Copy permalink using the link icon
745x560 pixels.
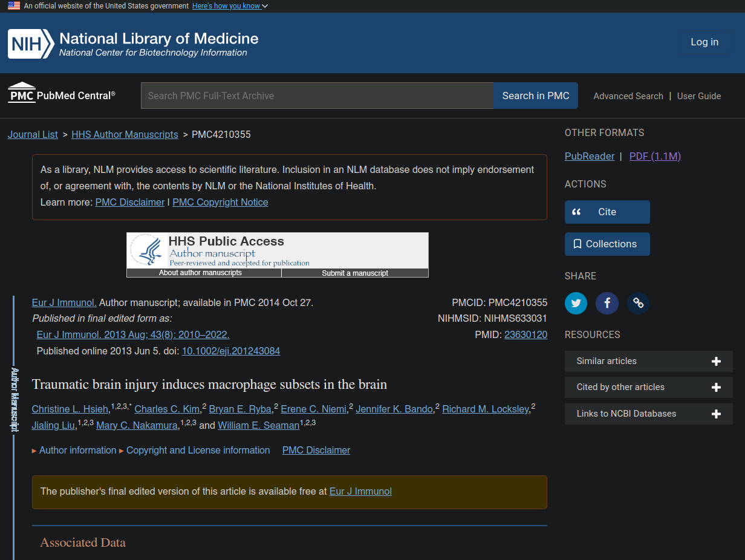pos(638,303)
